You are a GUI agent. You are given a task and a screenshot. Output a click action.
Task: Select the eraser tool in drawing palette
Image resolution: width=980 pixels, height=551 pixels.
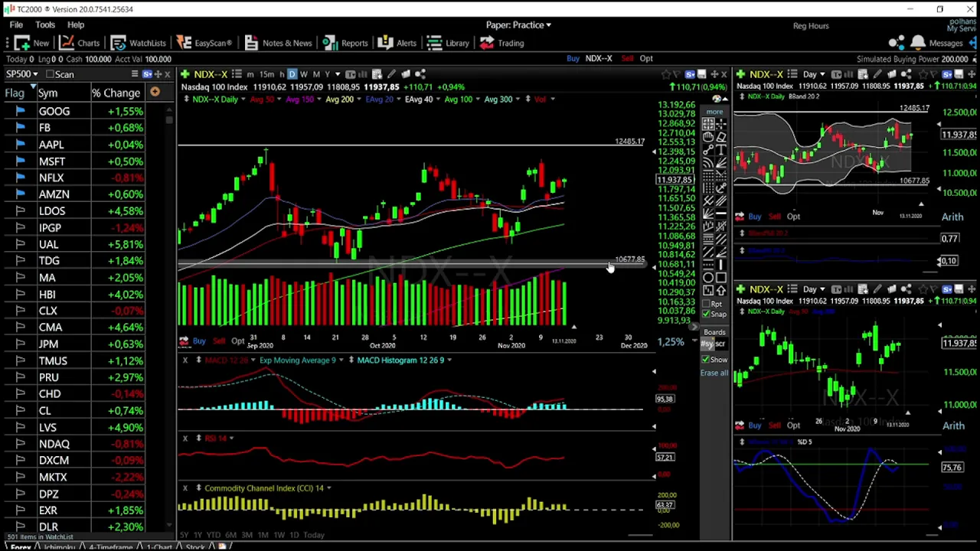[721, 136]
